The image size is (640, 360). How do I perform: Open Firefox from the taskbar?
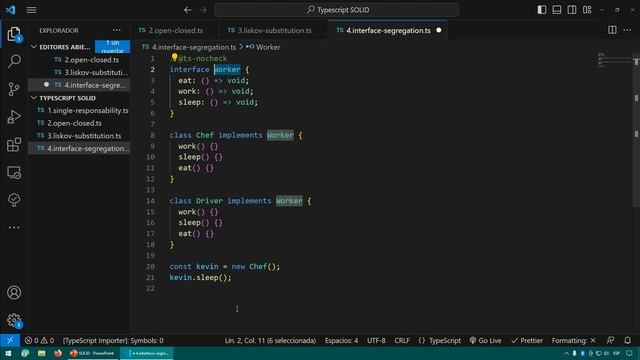58,353
